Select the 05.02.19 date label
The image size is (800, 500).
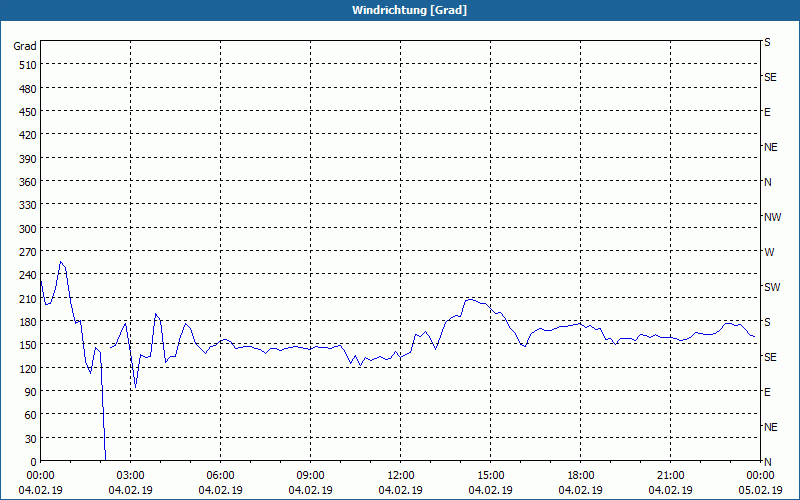(760, 490)
